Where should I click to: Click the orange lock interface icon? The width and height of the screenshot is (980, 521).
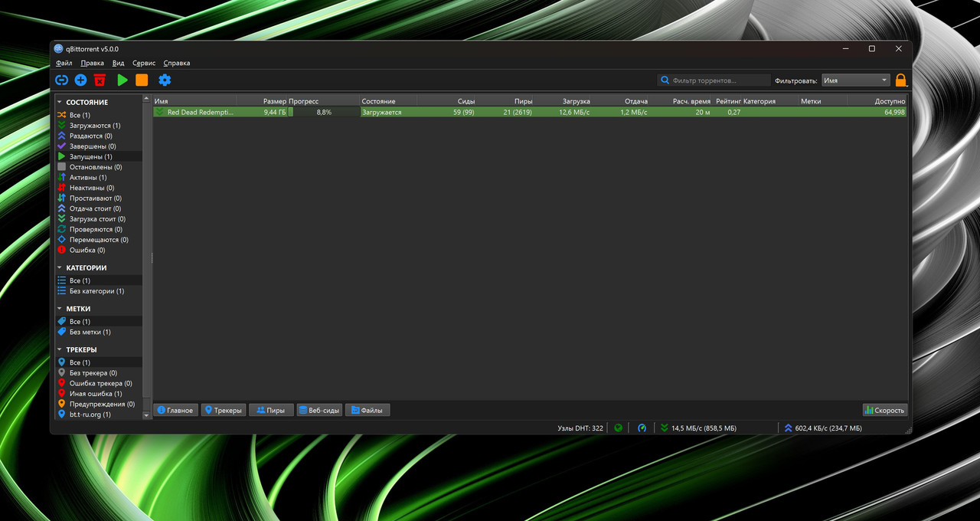tap(900, 80)
